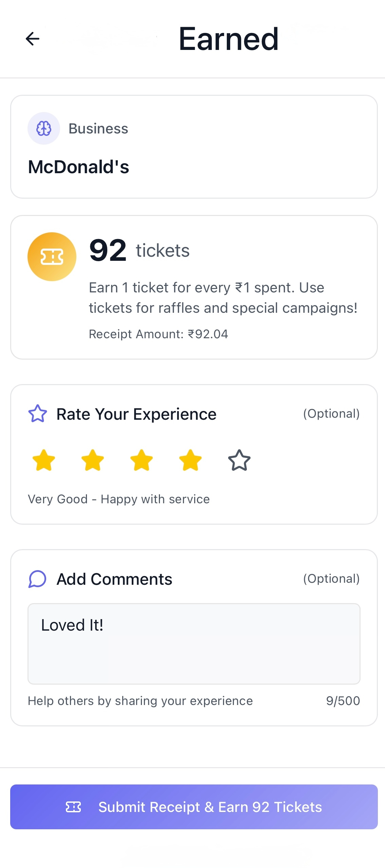The image size is (385, 868).
Task: Tap the back arrow icon
Action: 33,39
